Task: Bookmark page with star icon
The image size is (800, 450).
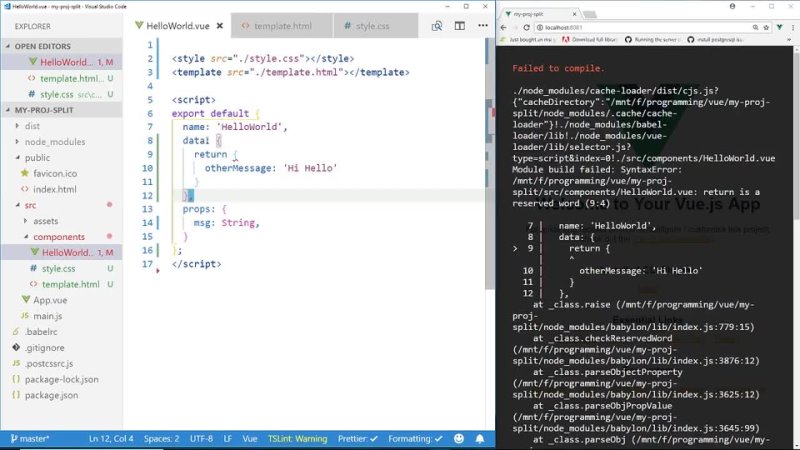Action: point(766,28)
